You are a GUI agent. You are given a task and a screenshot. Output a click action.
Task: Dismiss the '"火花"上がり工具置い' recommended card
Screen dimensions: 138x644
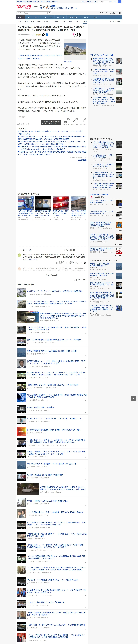[x=33, y=219]
